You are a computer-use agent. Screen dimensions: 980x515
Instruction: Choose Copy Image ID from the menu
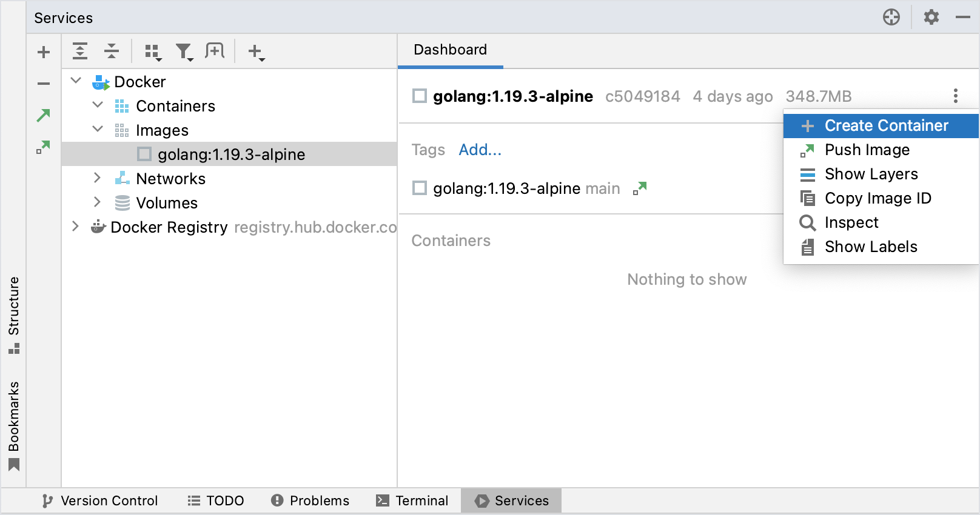click(881, 198)
